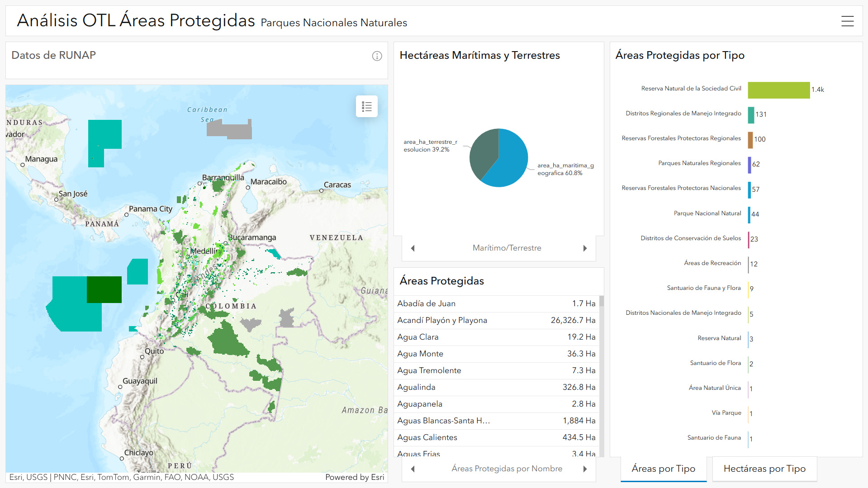Go to next chart after Marítimo/Terrestre
This screenshot has width=868, height=488.
[x=585, y=248]
